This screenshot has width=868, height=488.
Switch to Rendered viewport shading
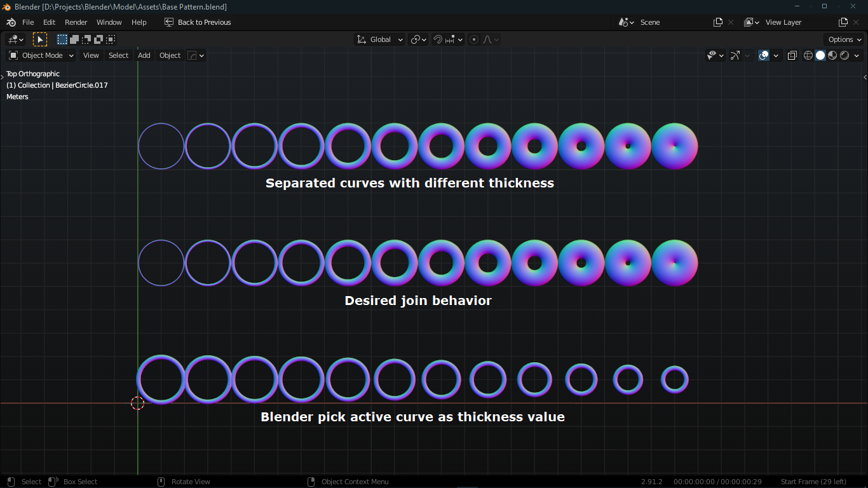(x=844, y=55)
